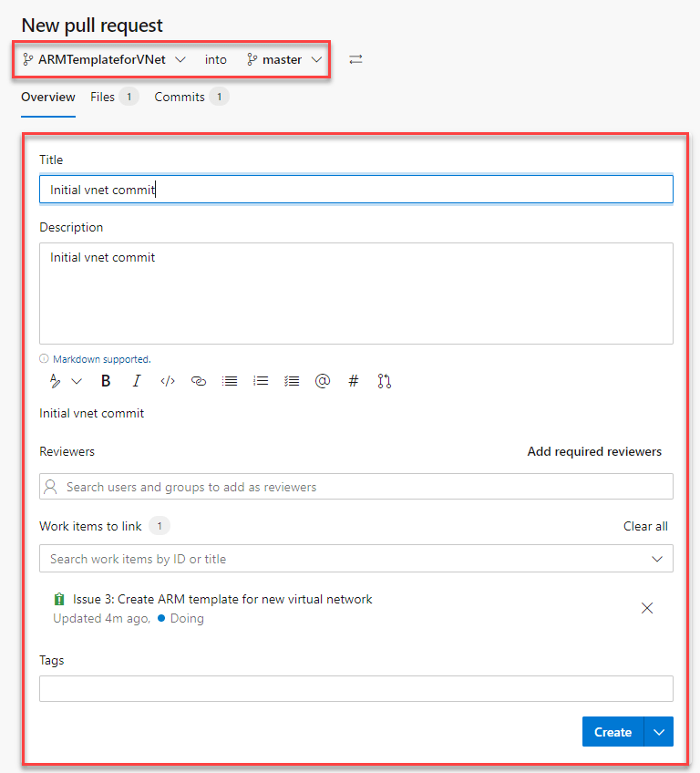Insert code snippet with code icon
The height and width of the screenshot is (773, 700).
coord(168,381)
